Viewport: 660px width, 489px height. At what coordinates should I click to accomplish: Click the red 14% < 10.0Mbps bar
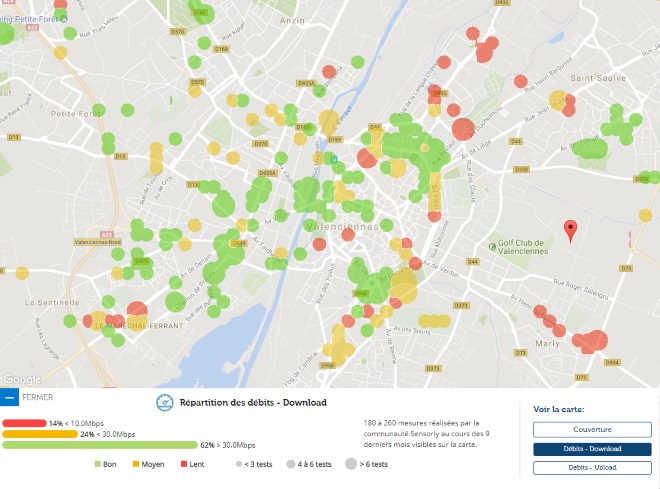(x=24, y=423)
